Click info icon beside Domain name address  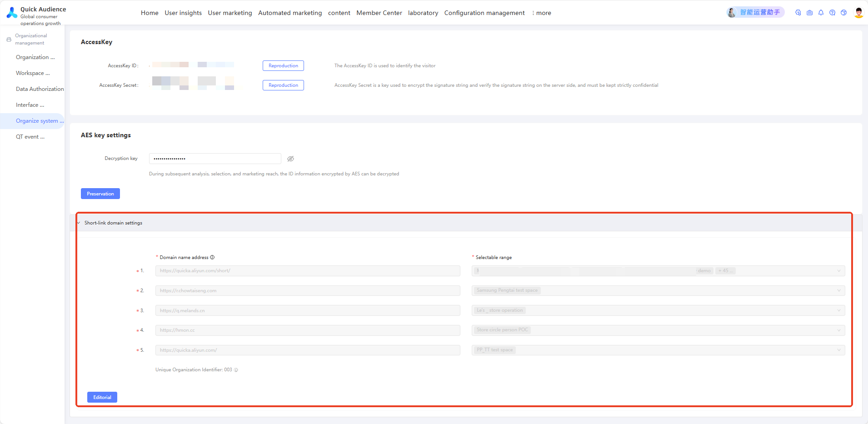(x=212, y=257)
